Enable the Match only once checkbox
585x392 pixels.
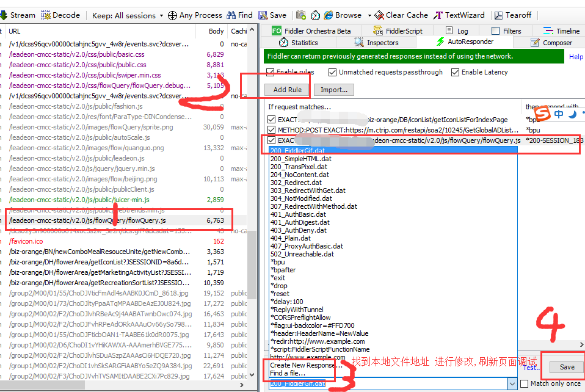pos(524,383)
